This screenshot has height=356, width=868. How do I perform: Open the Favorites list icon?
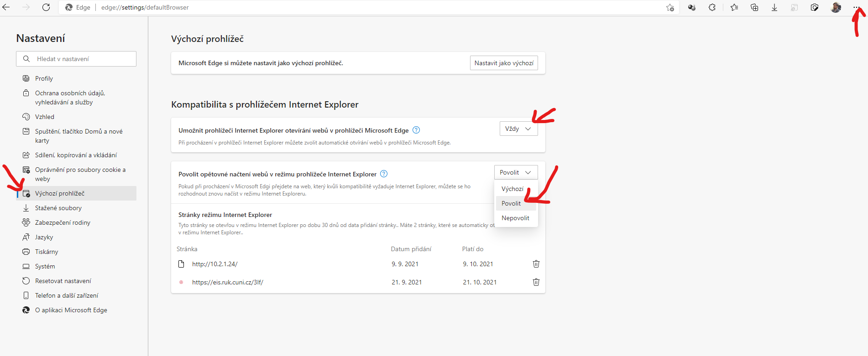point(734,7)
